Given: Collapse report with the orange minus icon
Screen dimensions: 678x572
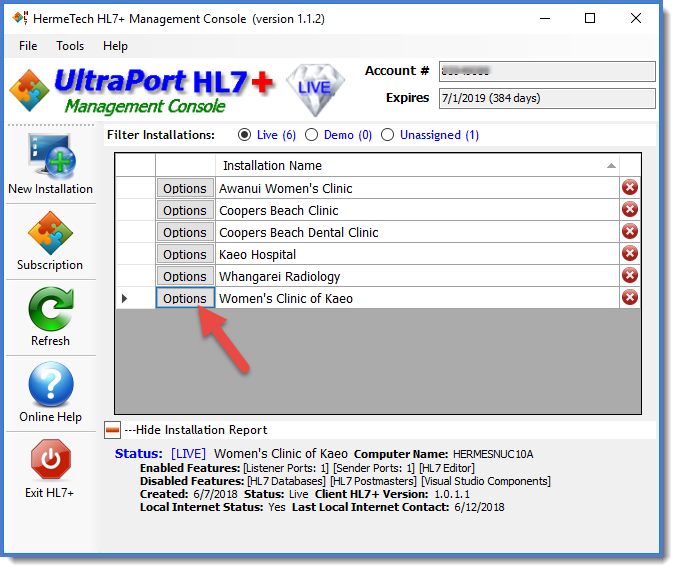Looking at the screenshot, I should click(x=112, y=430).
